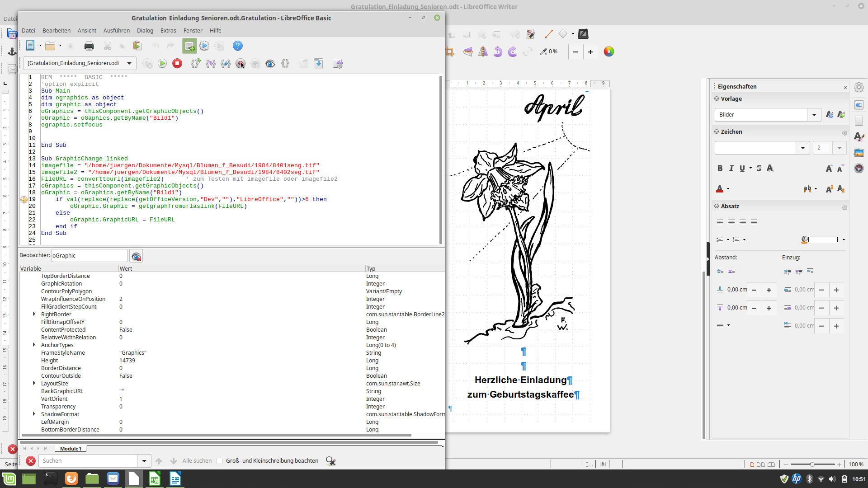This screenshot has width=868, height=488.
Task: Toggle Italic in the sidebar
Action: (x=731, y=169)
